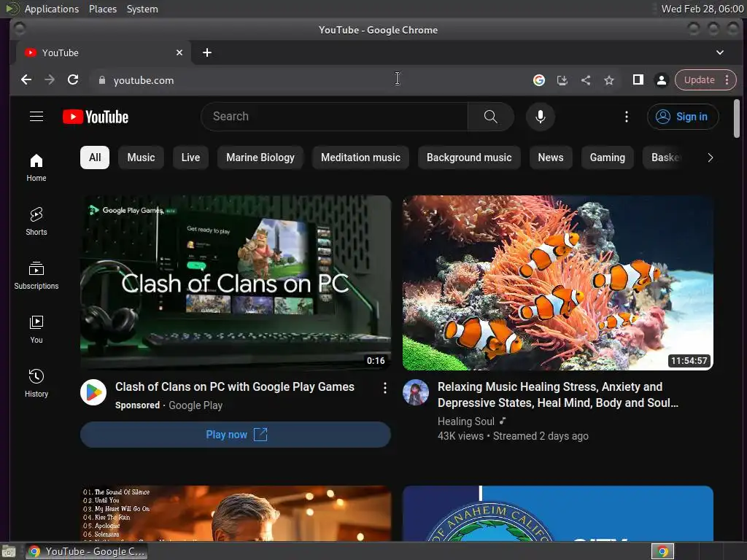Open Chrome profile avatar icon
Image resolution: width=747 pixels, height=560 pixels.
661,80
